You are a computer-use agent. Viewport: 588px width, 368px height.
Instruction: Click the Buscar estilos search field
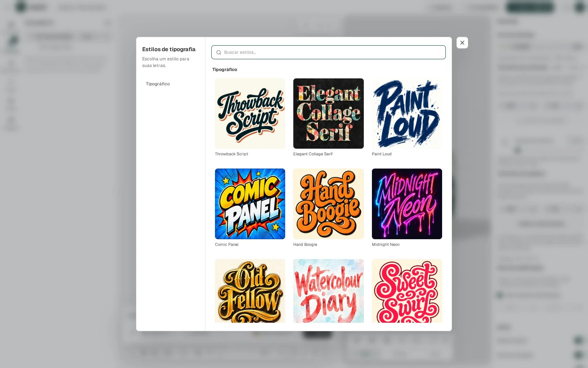pyautogui.click(x=328, y=52)
